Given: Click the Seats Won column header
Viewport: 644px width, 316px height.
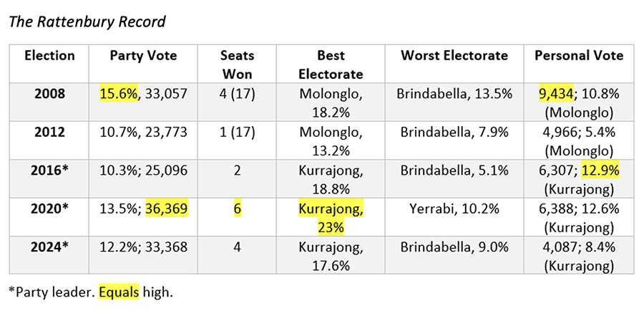Looking at the screenshot, I should point(237,64).
